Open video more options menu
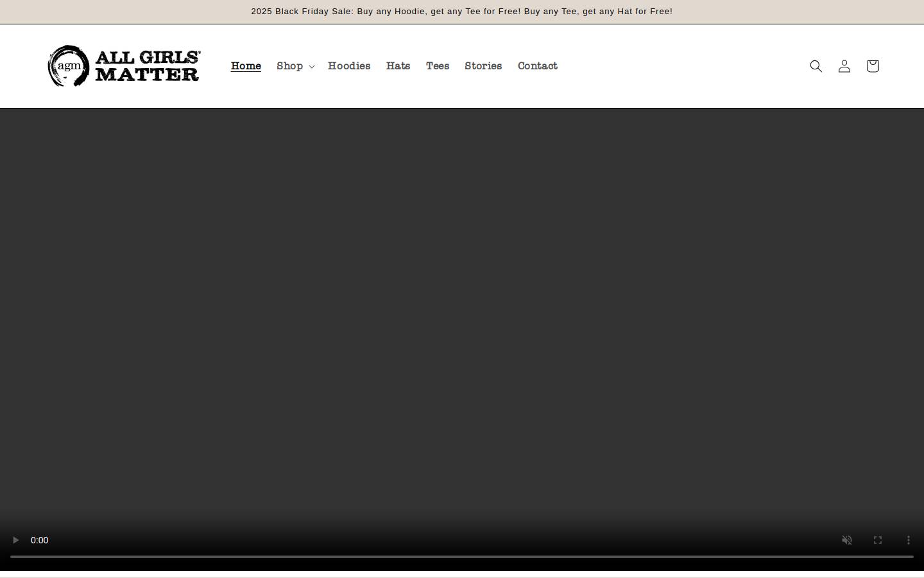The height and width of the screenshot is (578, 924). 908,540
